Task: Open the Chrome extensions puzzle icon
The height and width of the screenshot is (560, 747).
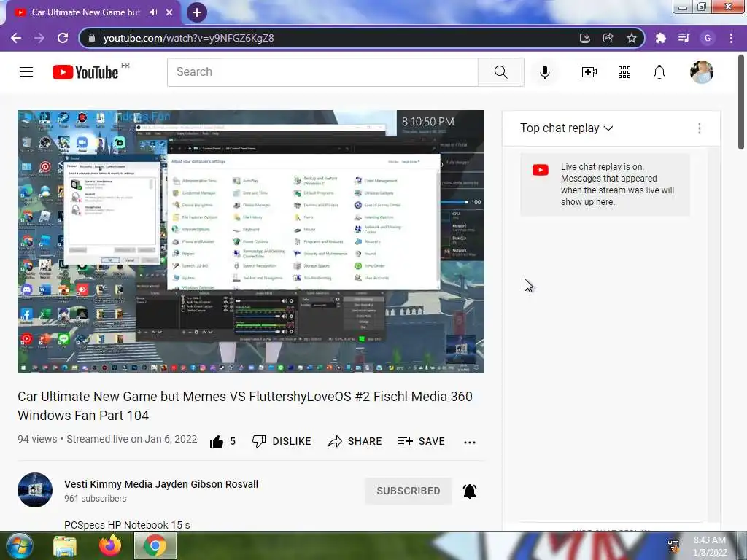Action: pos(660,38)
